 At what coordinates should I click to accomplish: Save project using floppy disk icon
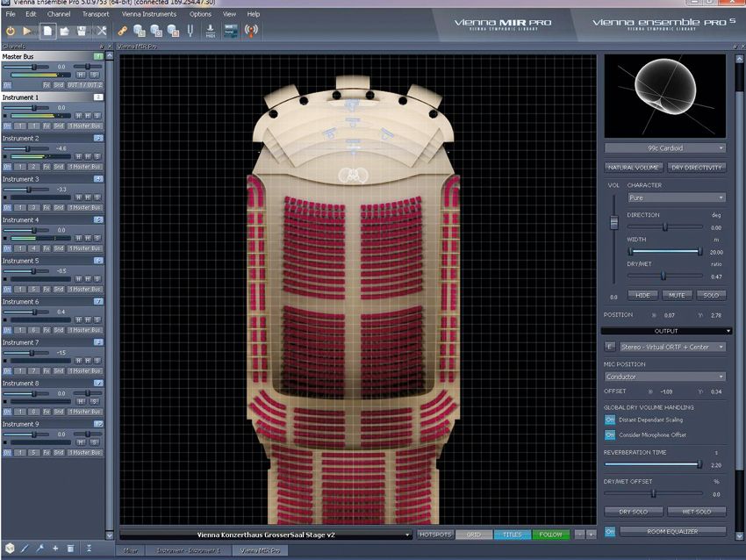point(82,31)
